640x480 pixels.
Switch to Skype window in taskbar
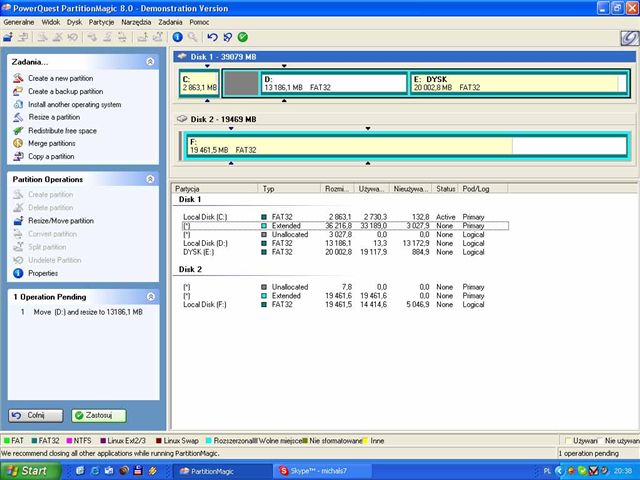pyautogui.click(x=323, y=471)
